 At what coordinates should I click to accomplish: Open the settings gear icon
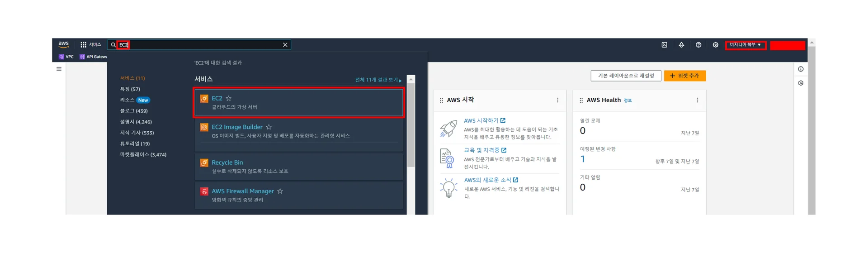[x=715, y=45]
